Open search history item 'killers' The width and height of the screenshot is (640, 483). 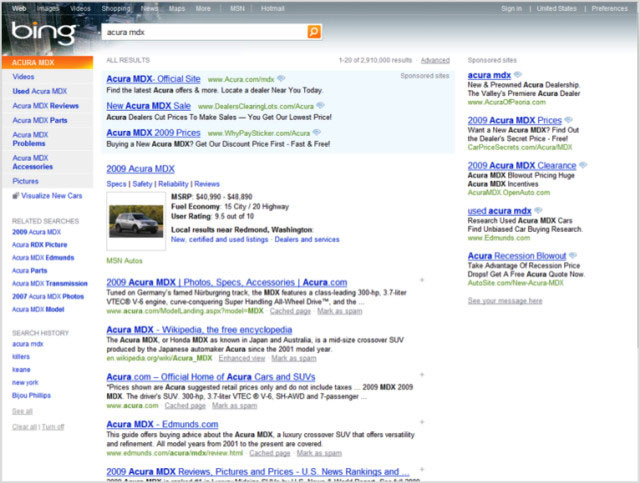21,356
